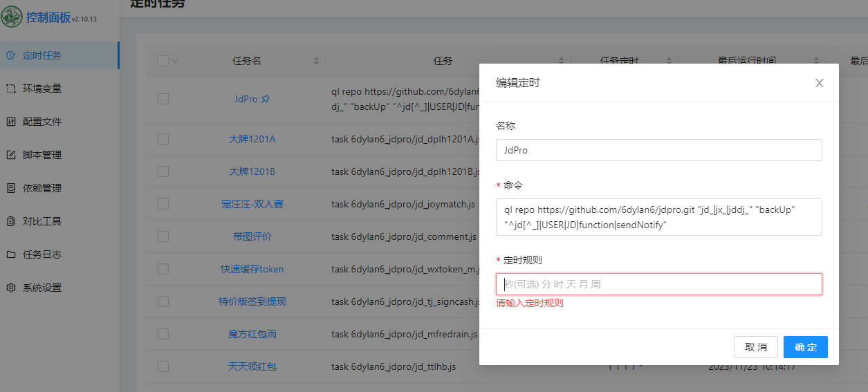This screenshot has width=868, height=392.
Task: Open selection dropdown arrow beside header checkbox
Action: (175, 61)
